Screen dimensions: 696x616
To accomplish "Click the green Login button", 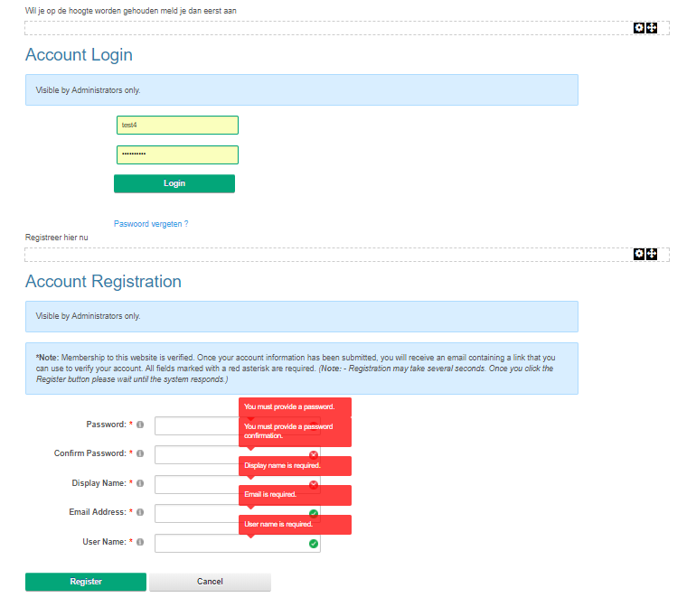I will (174, 183).
